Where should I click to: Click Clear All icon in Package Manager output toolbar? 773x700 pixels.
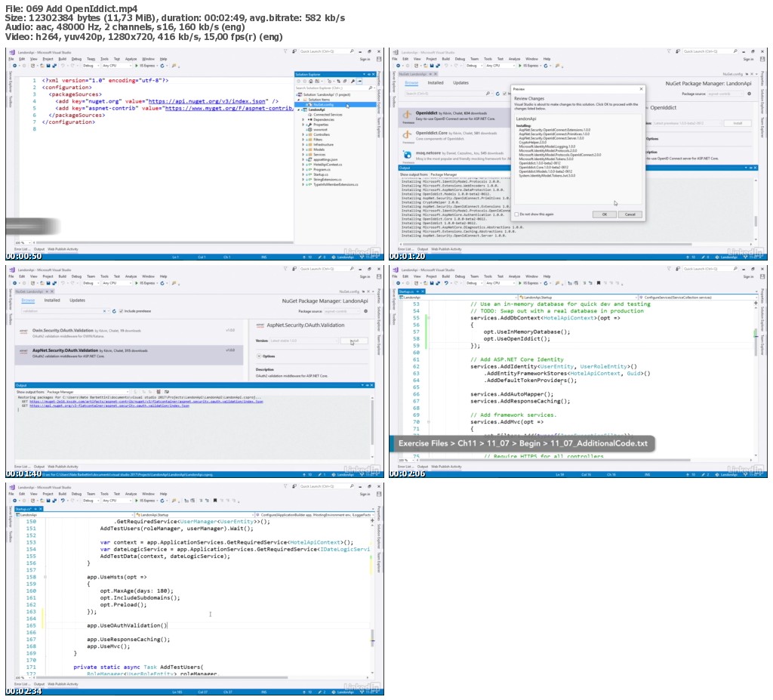tap(159, 392)
